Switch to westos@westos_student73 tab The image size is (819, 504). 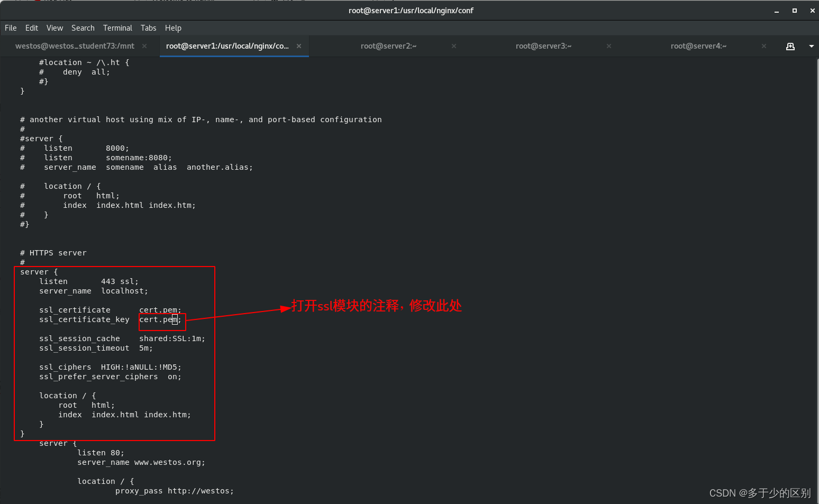pyautogui.click(x=75, y=46)
